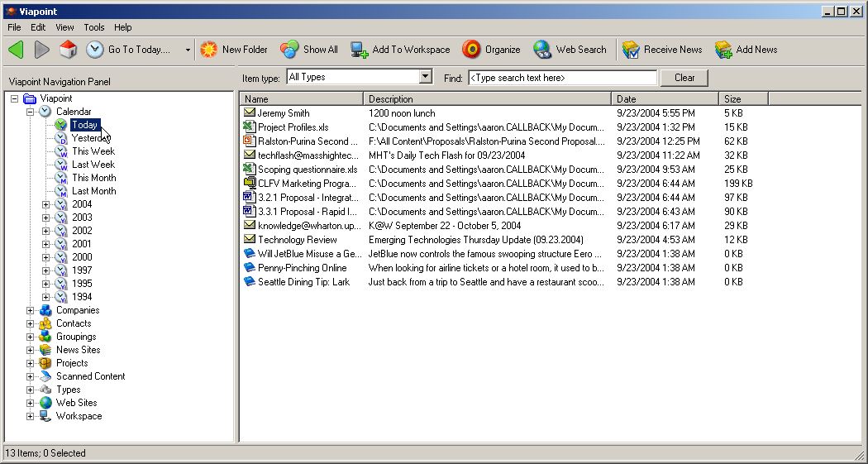Sort by the Name column header

302,99
